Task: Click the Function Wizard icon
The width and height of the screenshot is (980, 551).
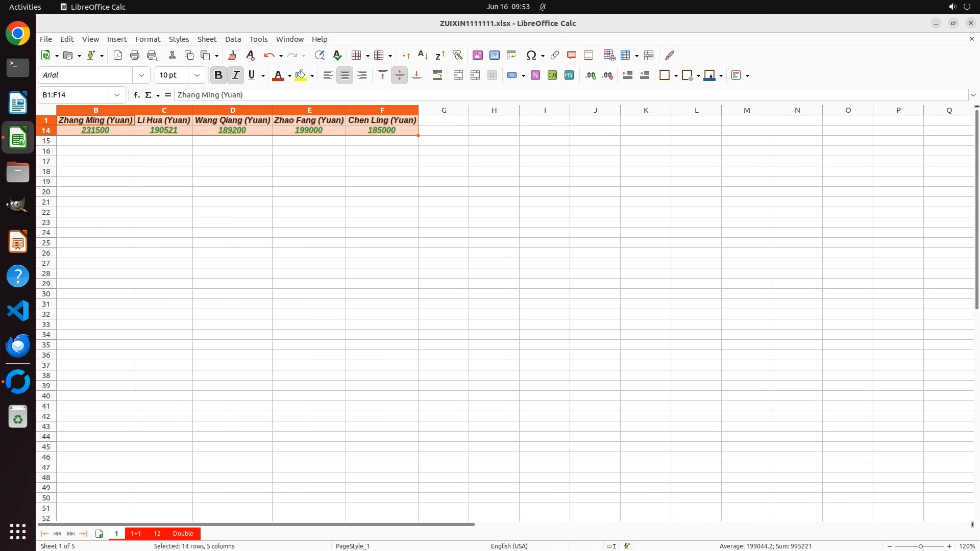Action: tap(136, 95)
